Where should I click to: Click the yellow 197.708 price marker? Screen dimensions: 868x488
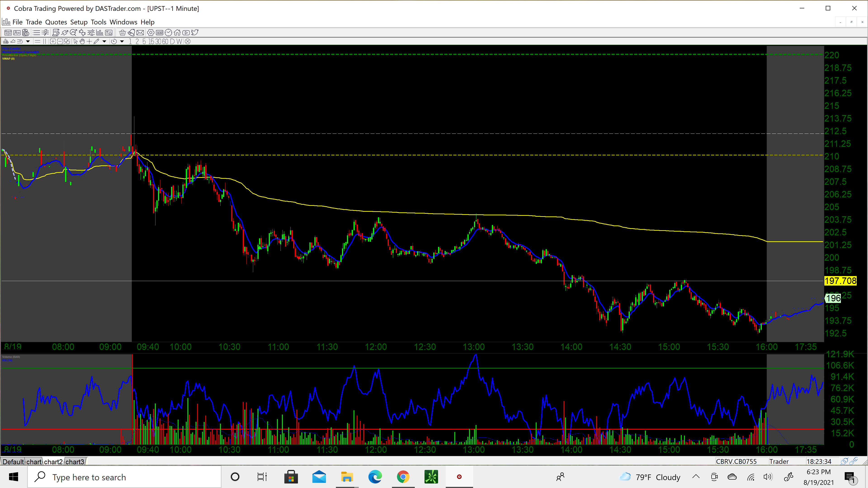840,281
